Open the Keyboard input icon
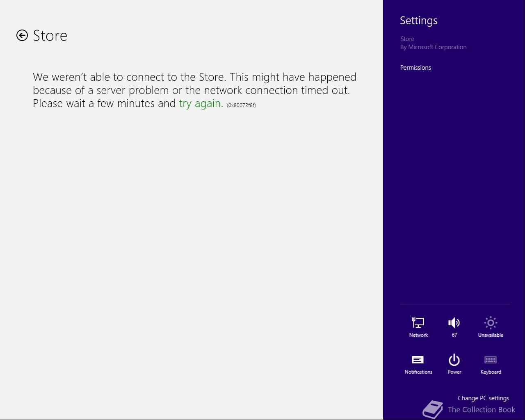This screenshot has width=525, height=420. click(491, 364)
